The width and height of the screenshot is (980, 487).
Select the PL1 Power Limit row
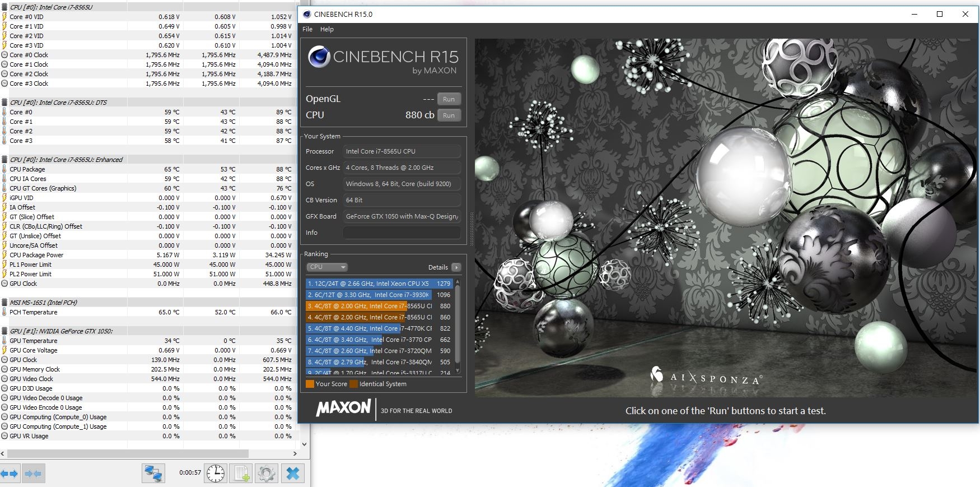click(148, 265)
